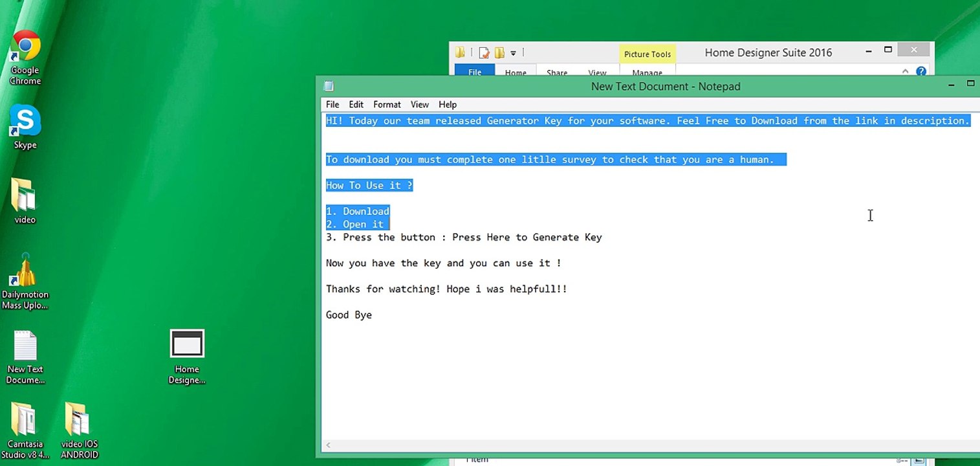Click the New Folder quick access icon
The height and width of the screenshot is (466, 980).
pyautogui.click(x=499, y=52)
